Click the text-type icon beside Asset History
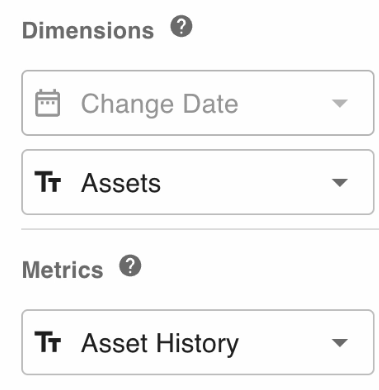The width and height of the screenshot is (379, 390). point(48,342)
